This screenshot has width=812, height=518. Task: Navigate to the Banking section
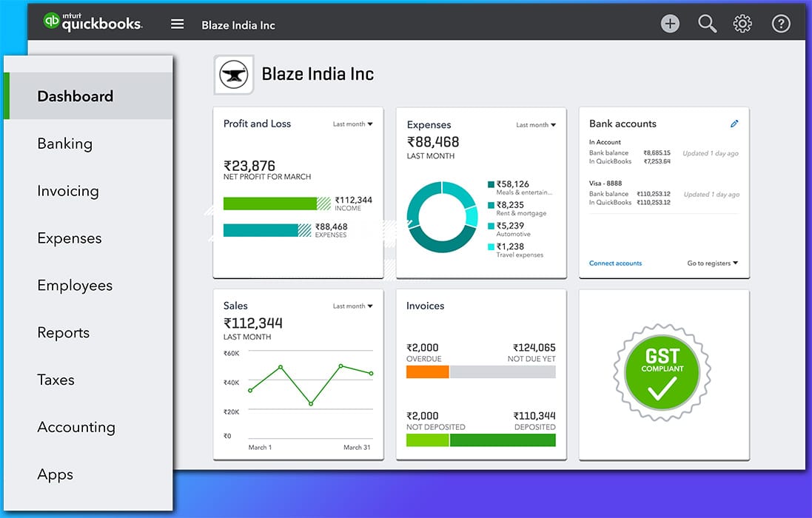[65, 143]
